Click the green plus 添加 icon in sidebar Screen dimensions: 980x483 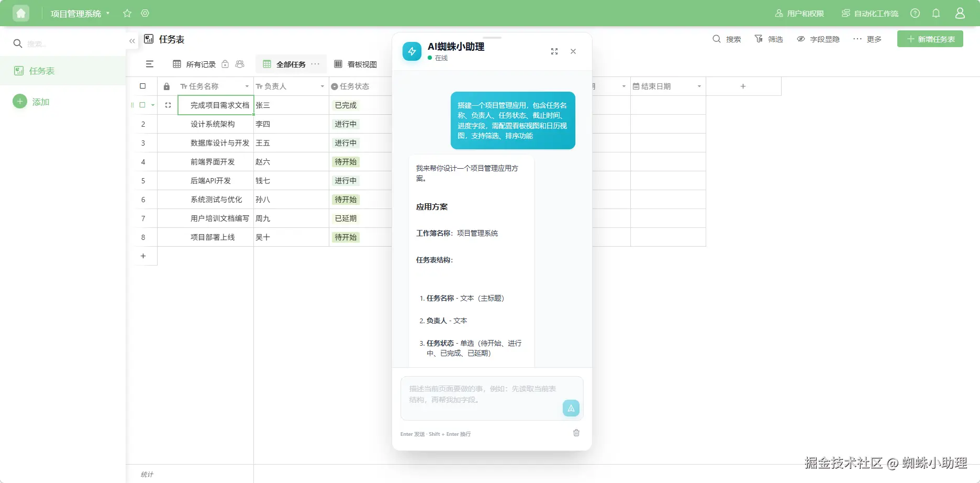[20, 101]
